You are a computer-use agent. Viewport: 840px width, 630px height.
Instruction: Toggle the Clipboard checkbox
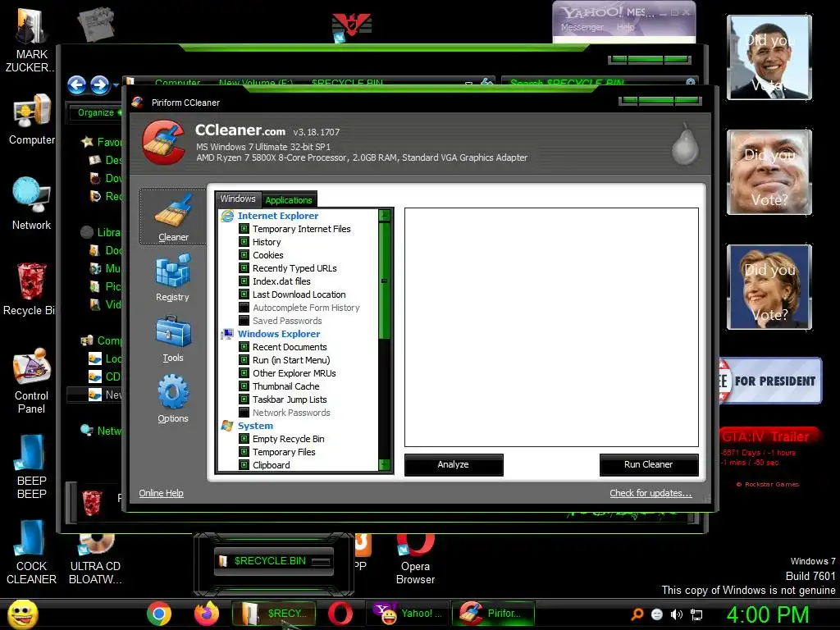244,465
